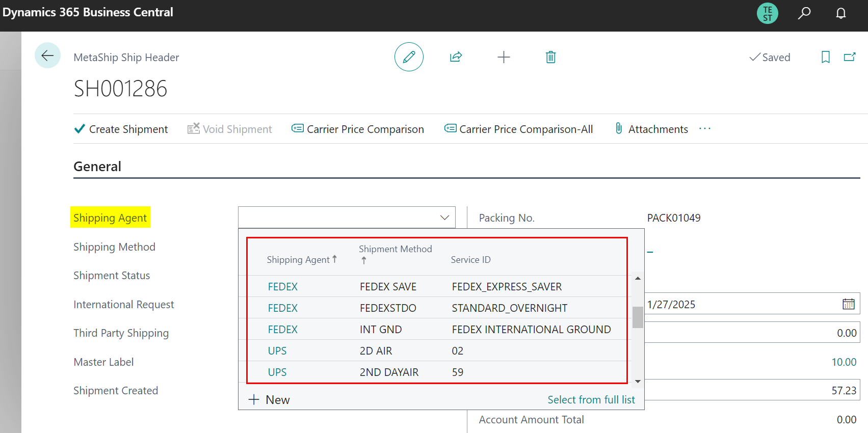This screenshot has width=868, height=433.
Task: Open the calendar date picker icon
Action: 849,304
